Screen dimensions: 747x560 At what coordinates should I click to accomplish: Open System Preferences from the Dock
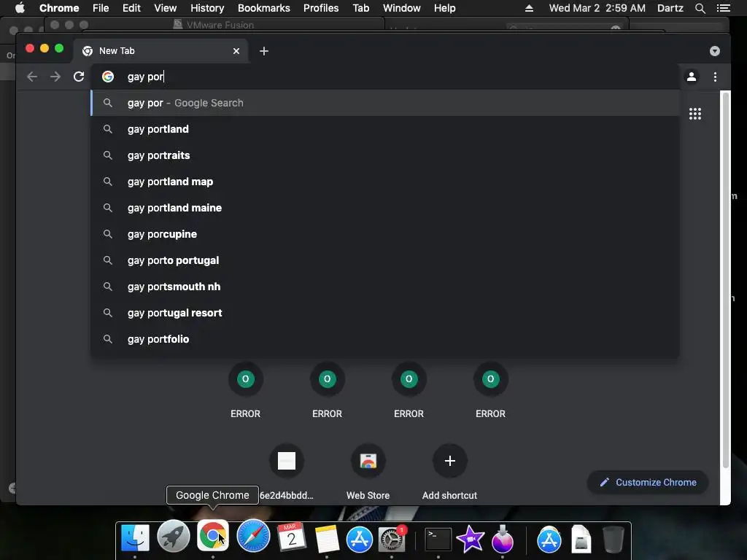point(392,540)
